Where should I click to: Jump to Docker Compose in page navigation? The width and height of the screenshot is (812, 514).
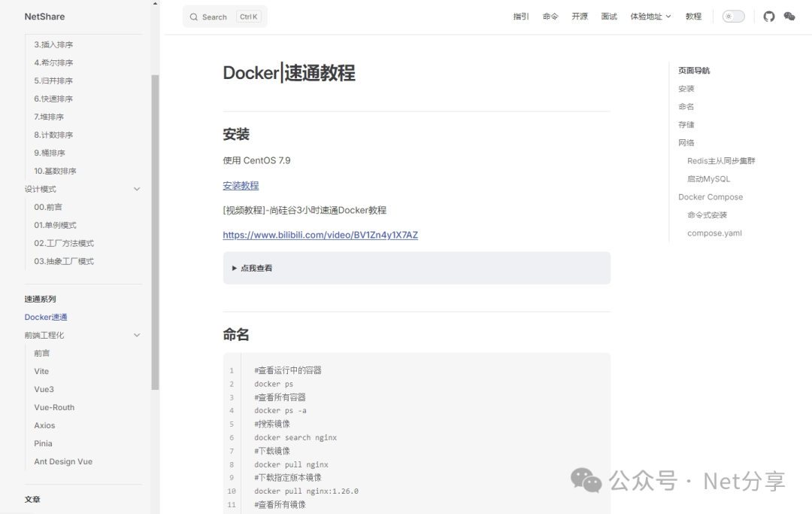tap(710, 197)
